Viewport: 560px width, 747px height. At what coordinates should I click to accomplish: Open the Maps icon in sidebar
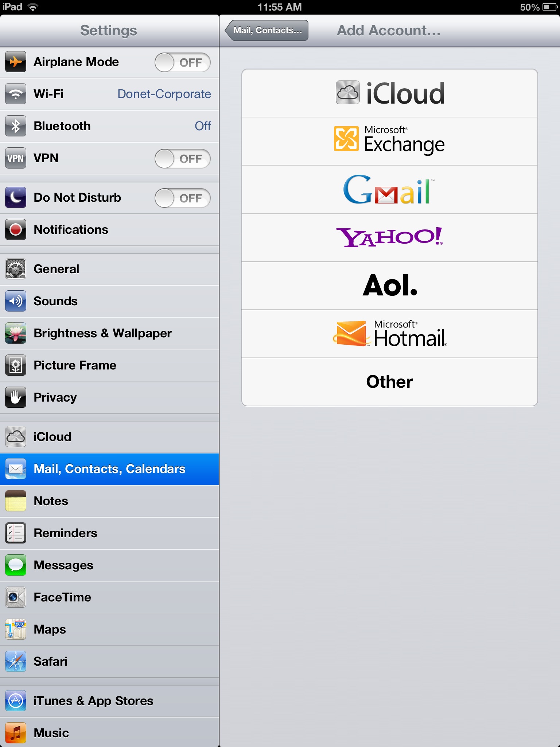click(x=16, y=629)
